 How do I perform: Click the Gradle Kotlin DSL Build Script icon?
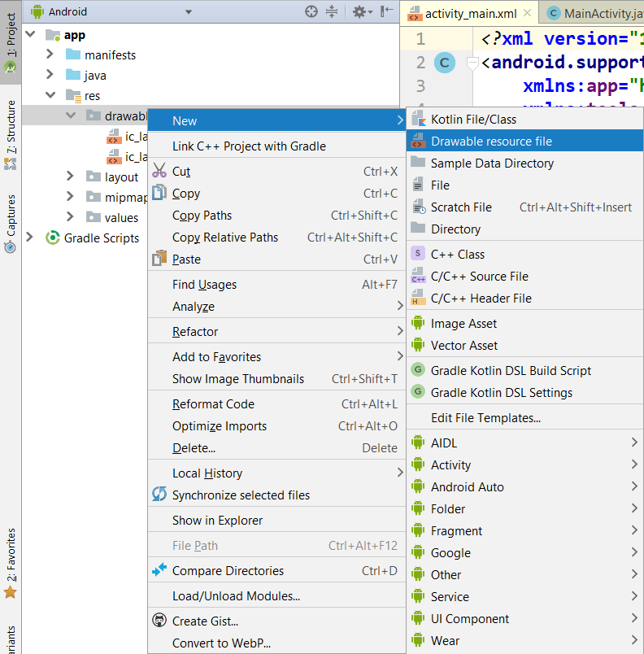click(418, 369)
